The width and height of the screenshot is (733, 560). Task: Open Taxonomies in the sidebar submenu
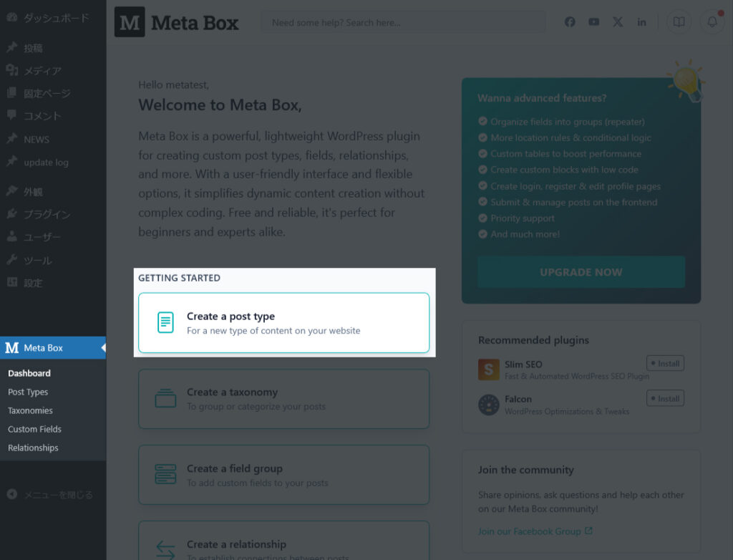coord(30,410)
